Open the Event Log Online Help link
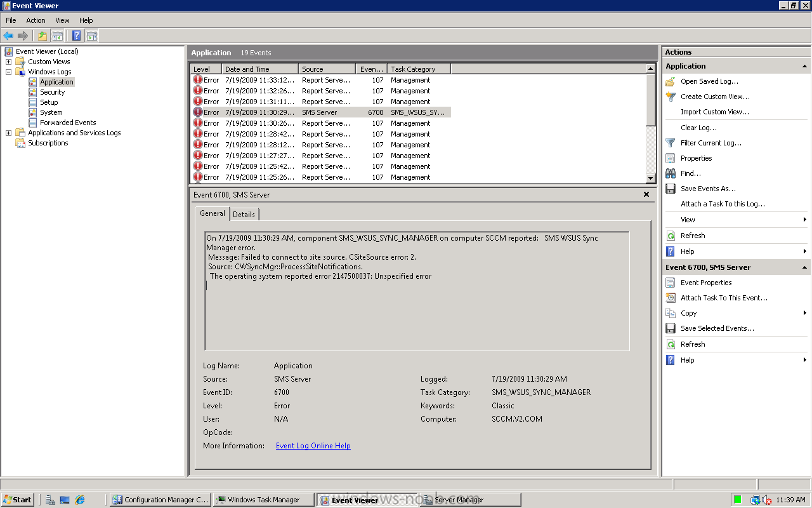The height and width of the screenshot is (508, 812). [313, 446]
